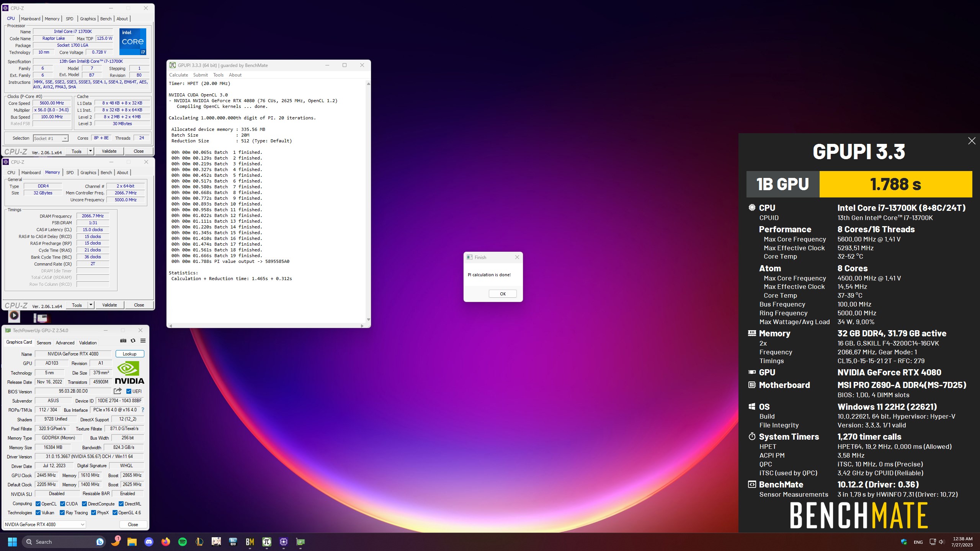Click OK in the Finish dialog
980x551 pixels.
coord(503,294)
